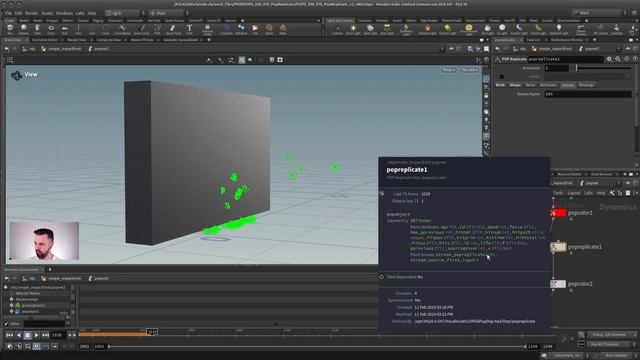Select the Helix shelf tool
Viewport: 640px width, 360px height.
tap(283, 29)
